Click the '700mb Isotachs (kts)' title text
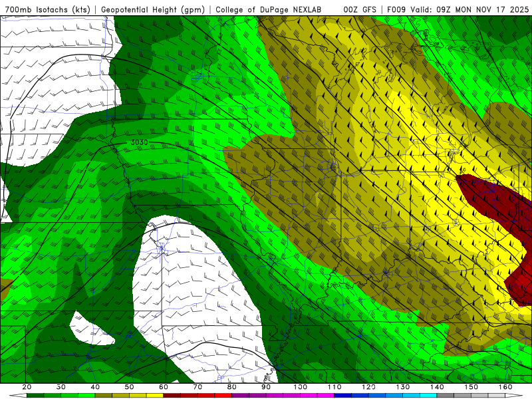 [x=48, y=9]
